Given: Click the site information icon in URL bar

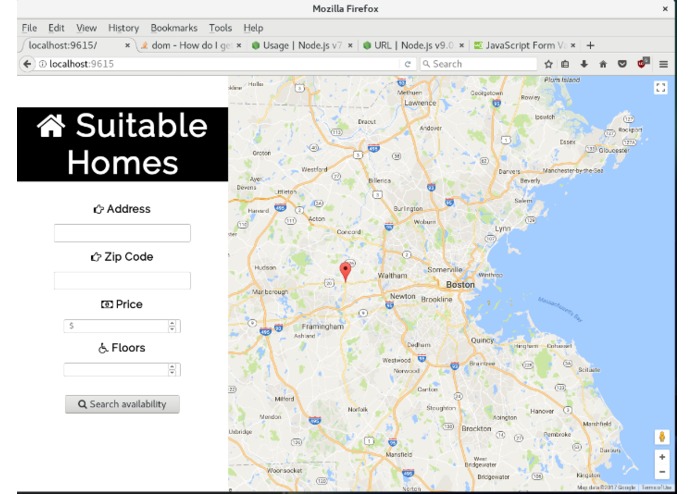Looking at the screenshot, I should pyautogui.click(x=43, y=64).
